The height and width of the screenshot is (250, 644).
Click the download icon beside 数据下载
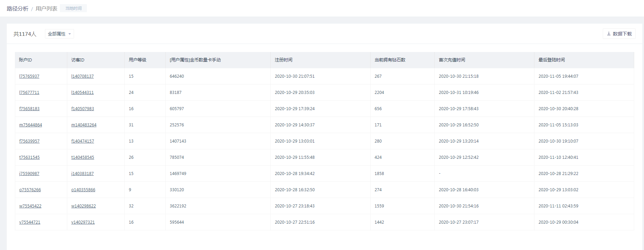609,34
